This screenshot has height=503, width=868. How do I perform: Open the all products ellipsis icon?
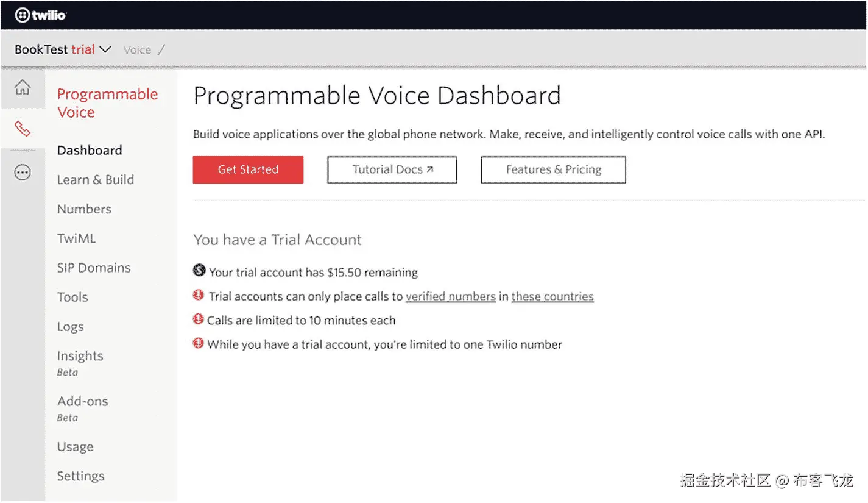point(23,173)
